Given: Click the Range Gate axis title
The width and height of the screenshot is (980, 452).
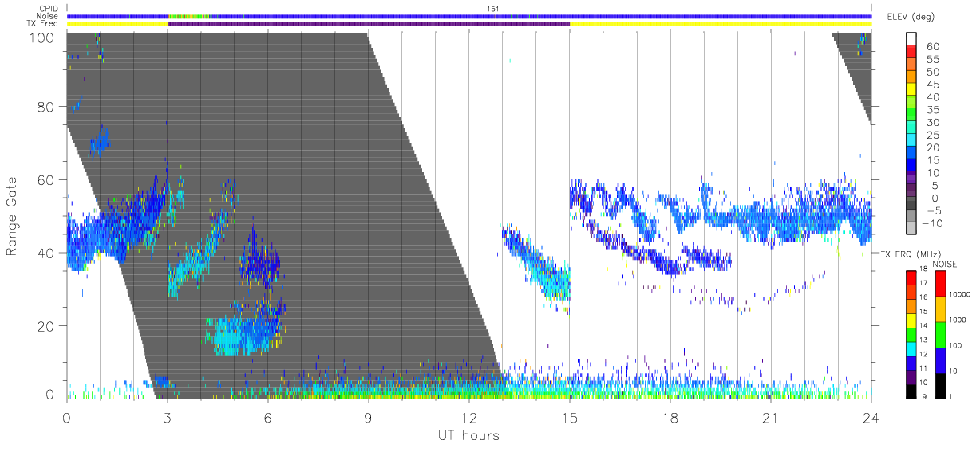Looking at the screenshot, I should click(x=12, y=217).
